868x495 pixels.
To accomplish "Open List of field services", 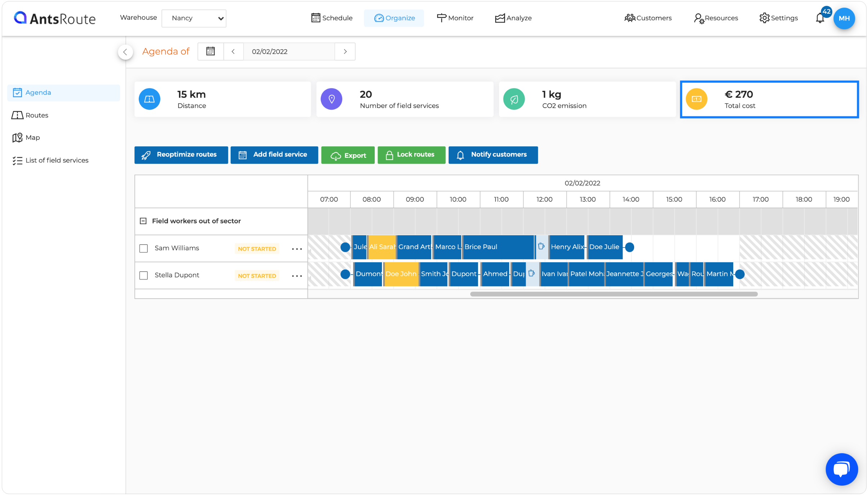I will (50, 160).
